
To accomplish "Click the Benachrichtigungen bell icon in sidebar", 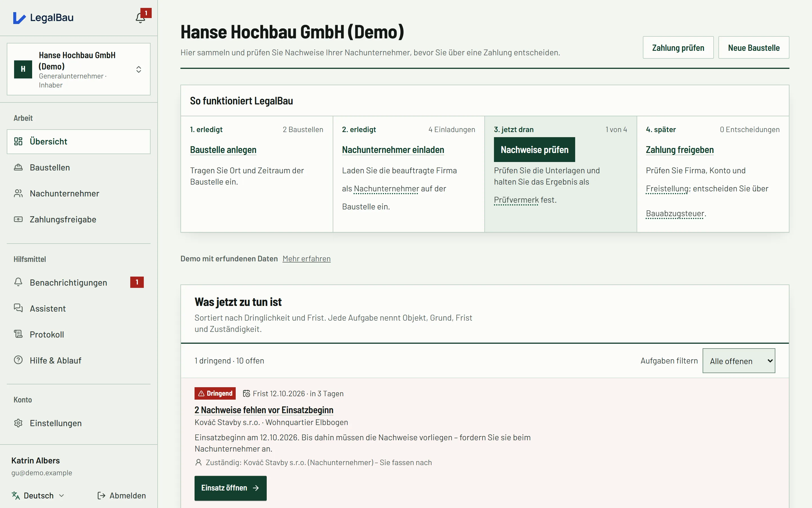I will (18, 282).
